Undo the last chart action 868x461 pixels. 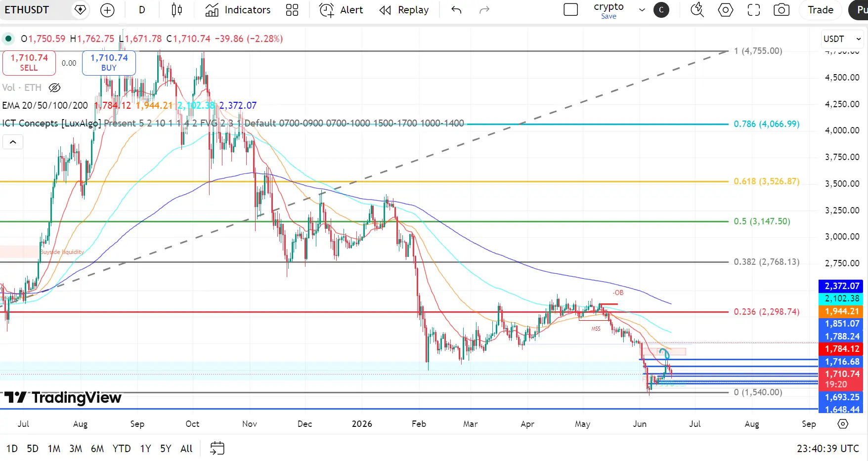456,10
